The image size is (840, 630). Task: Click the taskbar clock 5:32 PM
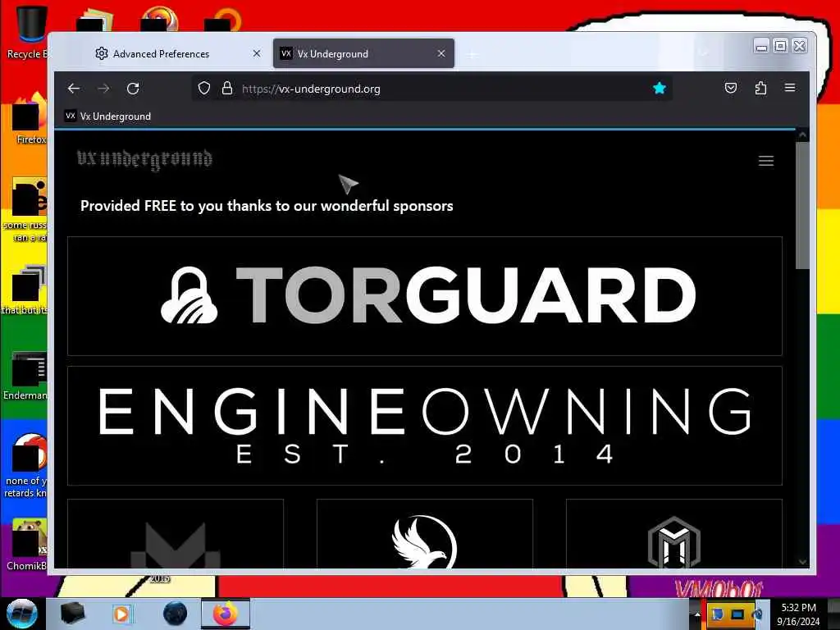(798, 614)
